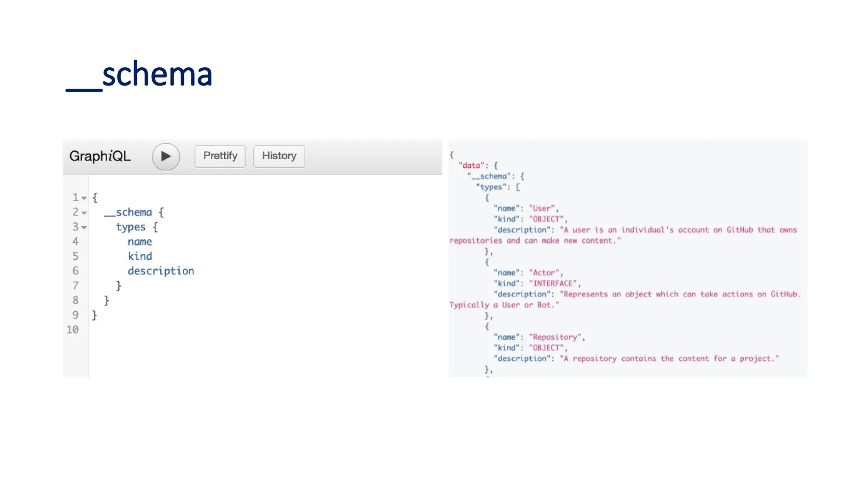This screenshot has height=488, width=868.
Task: Click the description field on line 6
Action: pos(161,271)
